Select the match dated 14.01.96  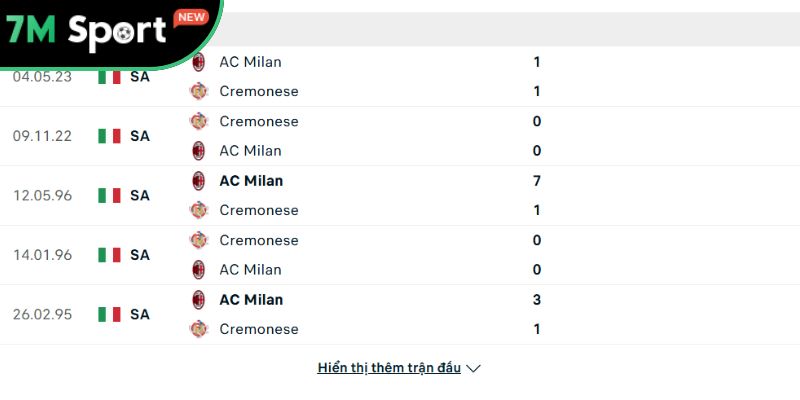click(42, 255)
